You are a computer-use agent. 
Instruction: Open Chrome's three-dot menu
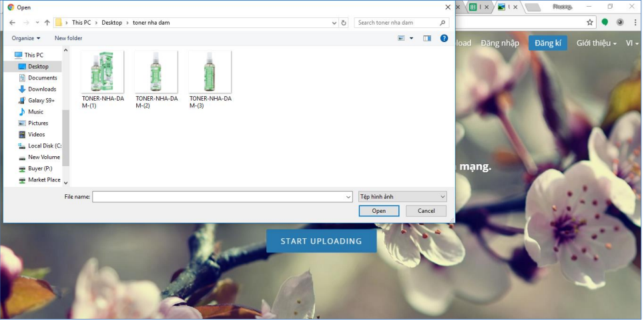point(634,22)
